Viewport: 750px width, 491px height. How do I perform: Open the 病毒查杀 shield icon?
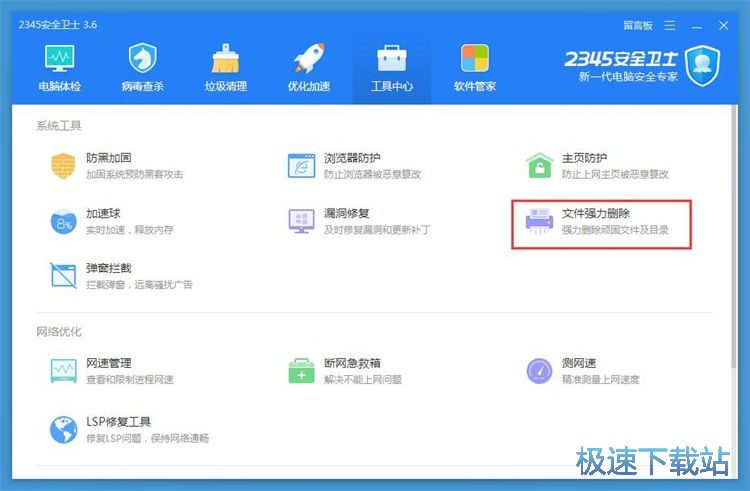pos(143,58)
